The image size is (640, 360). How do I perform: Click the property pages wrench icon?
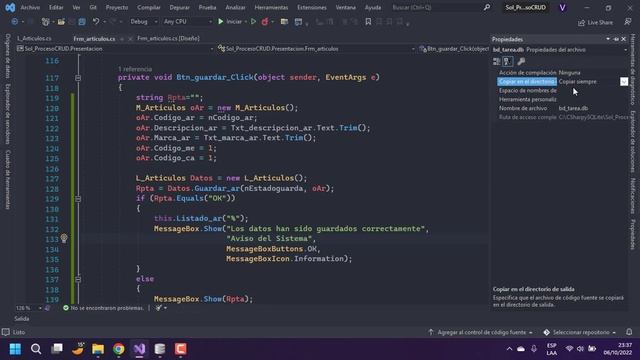pos(521,62)
